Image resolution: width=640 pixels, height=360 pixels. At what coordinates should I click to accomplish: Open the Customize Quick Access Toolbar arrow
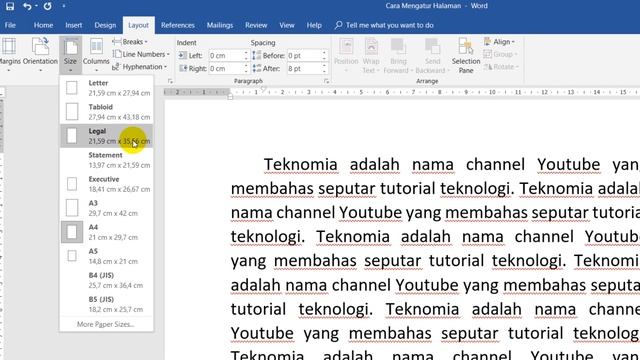(64, 6)
